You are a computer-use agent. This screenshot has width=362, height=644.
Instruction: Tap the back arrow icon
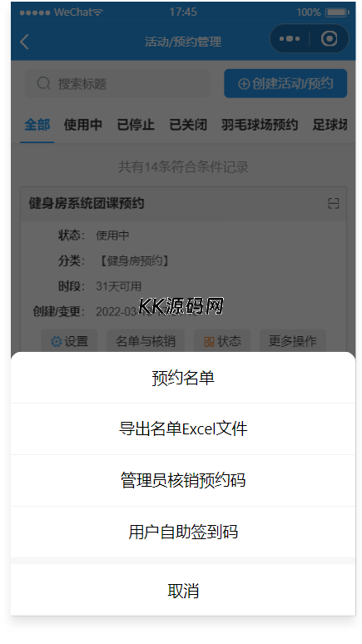(24, 42)
